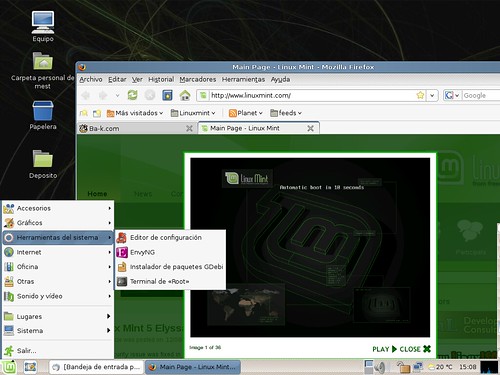Expand the Lugares submenu
The height and width of the screenshot is (375, 500).
(58, 316)
